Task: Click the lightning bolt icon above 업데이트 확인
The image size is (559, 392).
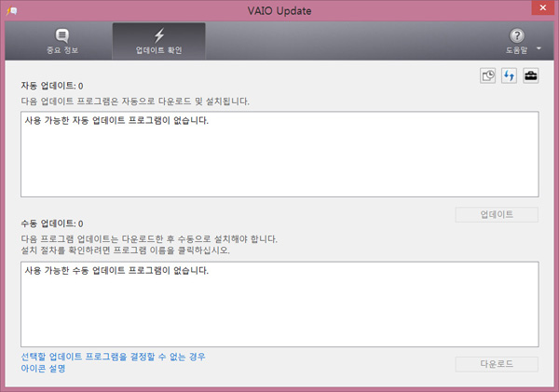Action: pos(158,35)
